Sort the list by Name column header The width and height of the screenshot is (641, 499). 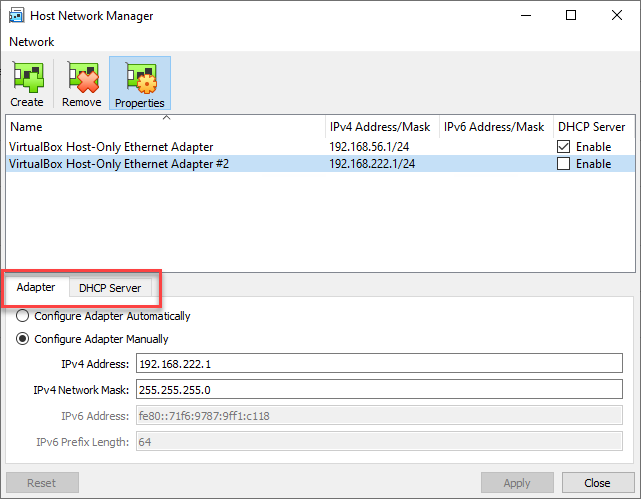click(166, 127)
